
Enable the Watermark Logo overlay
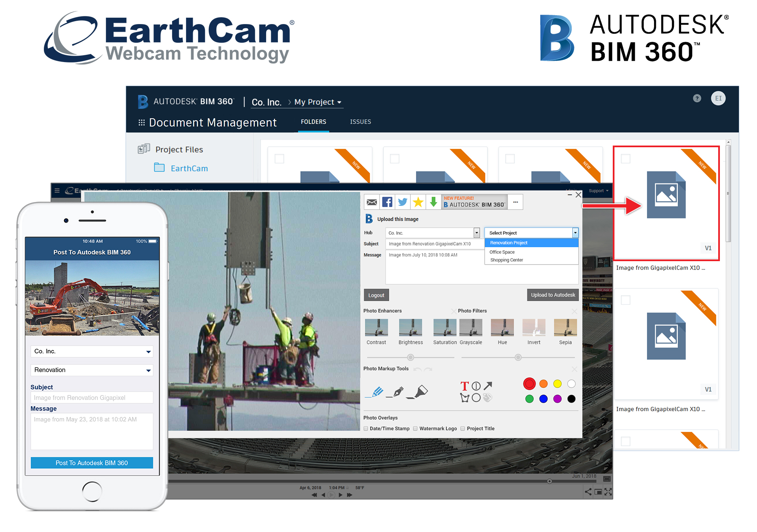[x=415, y=429]
